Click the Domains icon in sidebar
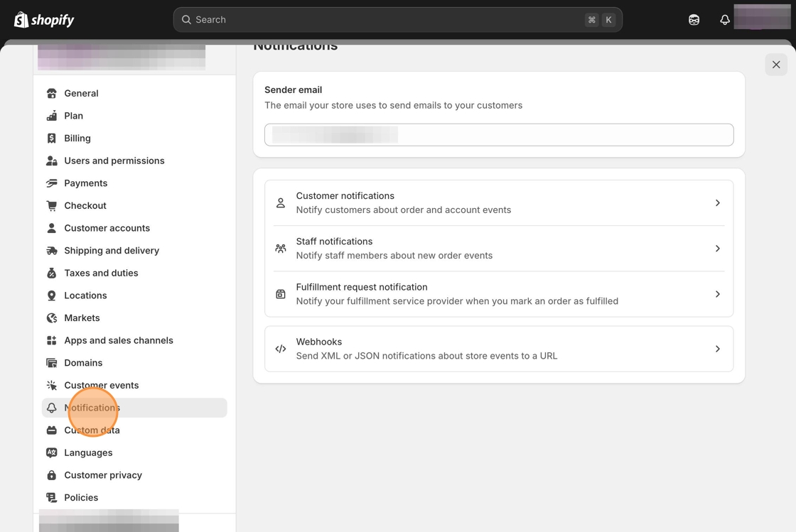 point(52,363)
